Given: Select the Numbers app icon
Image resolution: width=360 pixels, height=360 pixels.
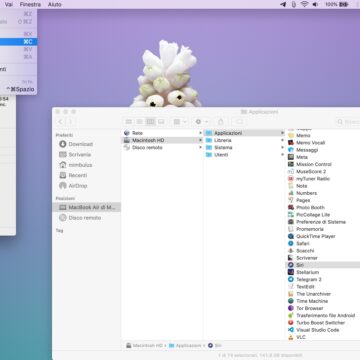Looking at the screenshot, I should coord(291,193).
